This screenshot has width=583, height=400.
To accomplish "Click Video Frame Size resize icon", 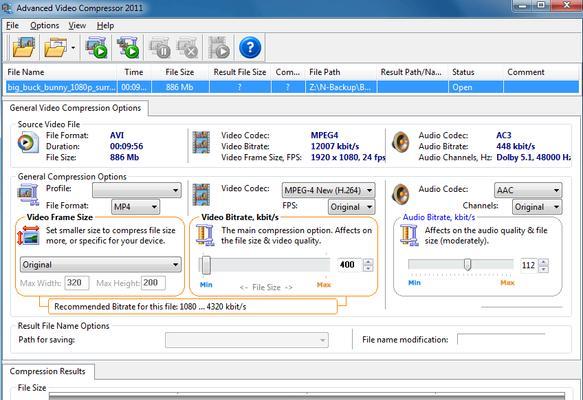I will 29,235.
